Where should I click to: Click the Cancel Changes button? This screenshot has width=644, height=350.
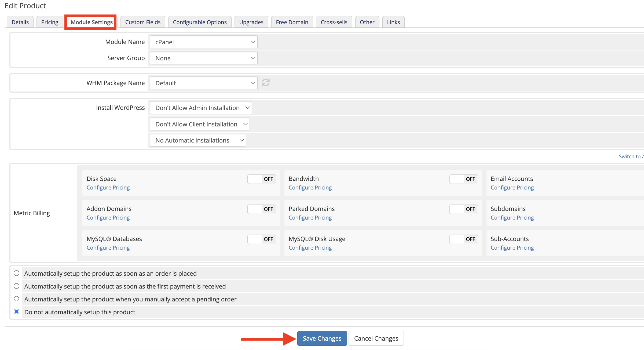[376, 338]
